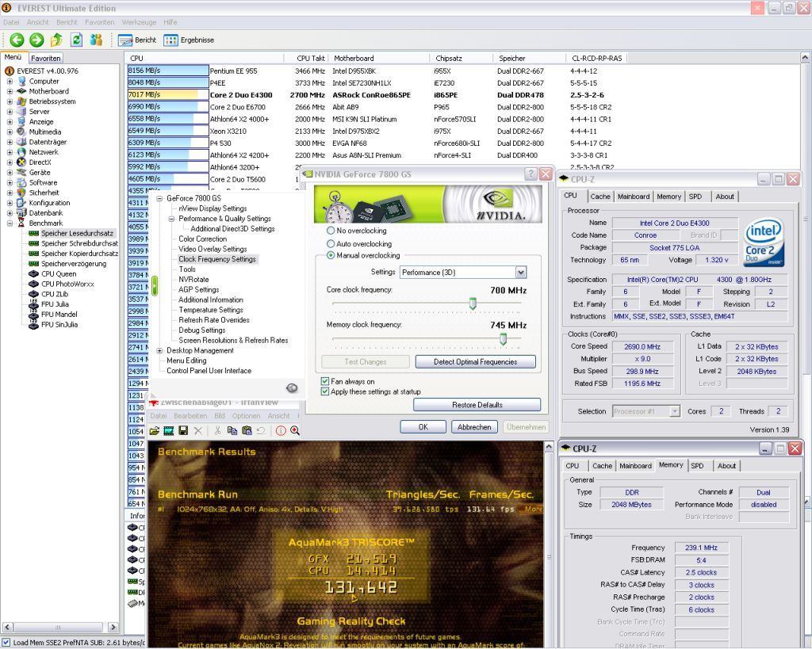Click OK in the NVIDIA dialog

(x=423, y=427)
